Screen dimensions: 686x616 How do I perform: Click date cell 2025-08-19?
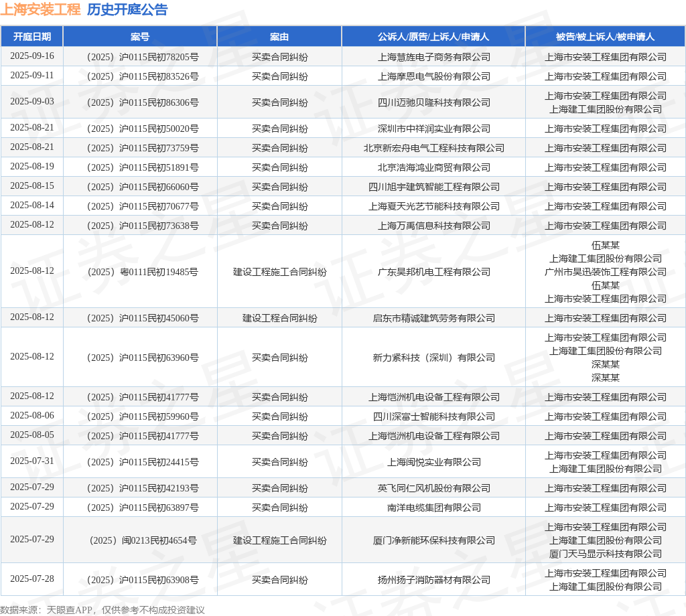32,167
